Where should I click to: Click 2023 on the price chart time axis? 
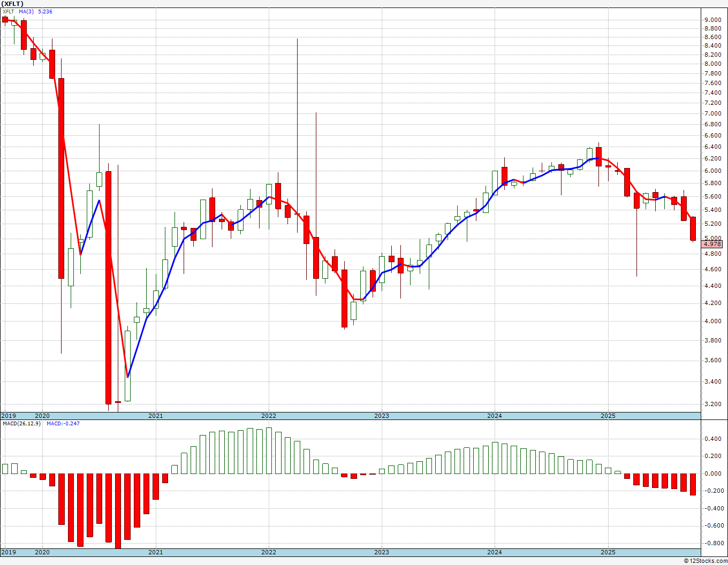382,416
